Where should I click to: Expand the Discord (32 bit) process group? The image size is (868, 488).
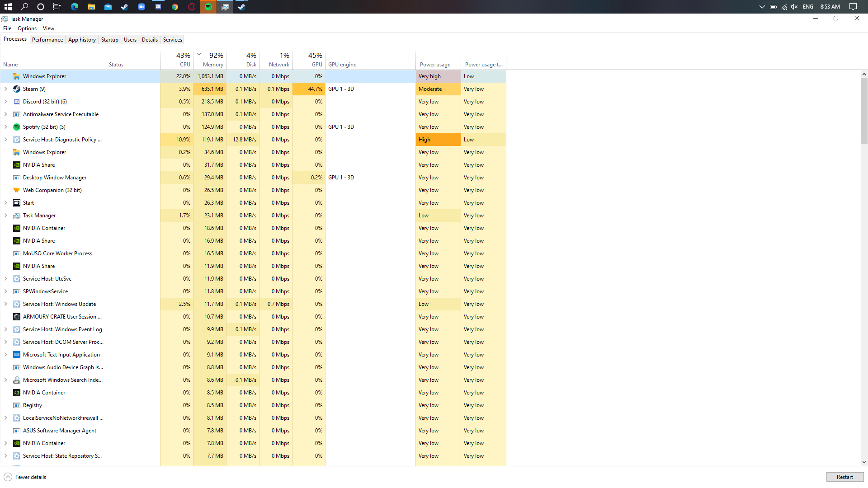5,102
